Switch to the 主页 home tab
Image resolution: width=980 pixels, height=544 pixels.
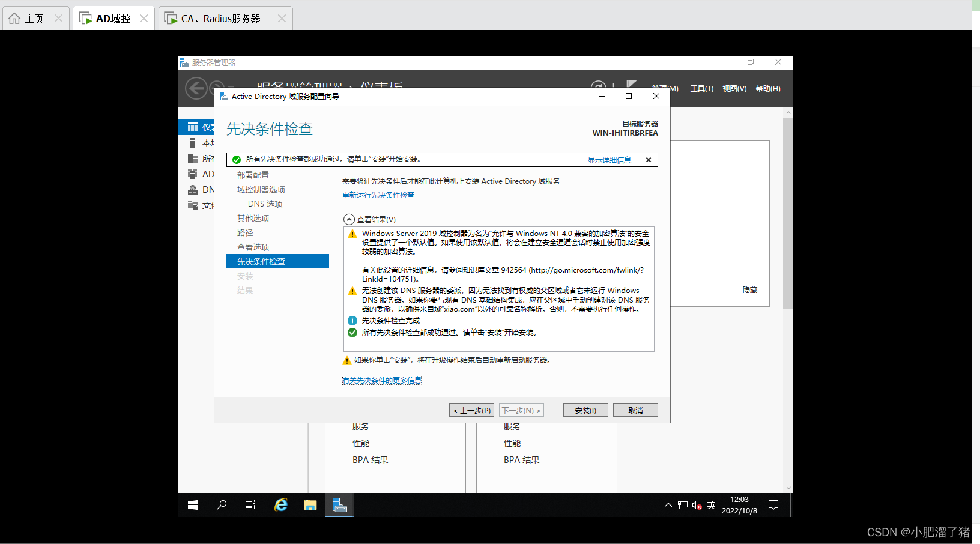[x=35, y=19]
